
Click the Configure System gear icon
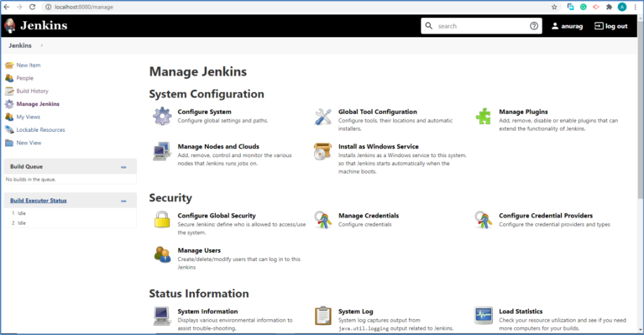162,117
